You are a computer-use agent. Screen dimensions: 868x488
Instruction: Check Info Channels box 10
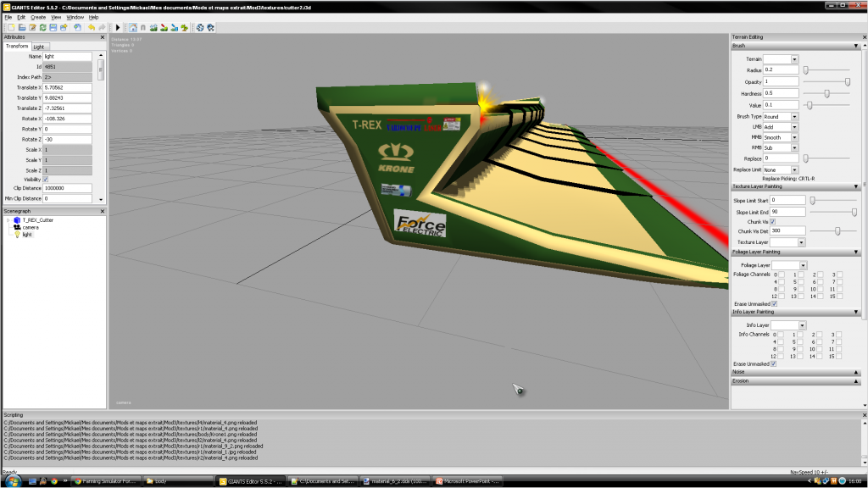pos(820,349)
